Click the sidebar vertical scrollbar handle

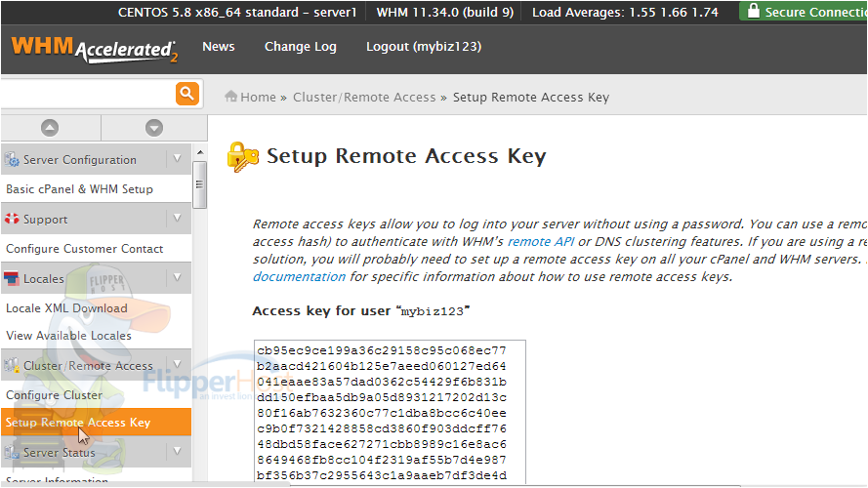[200, 184]
